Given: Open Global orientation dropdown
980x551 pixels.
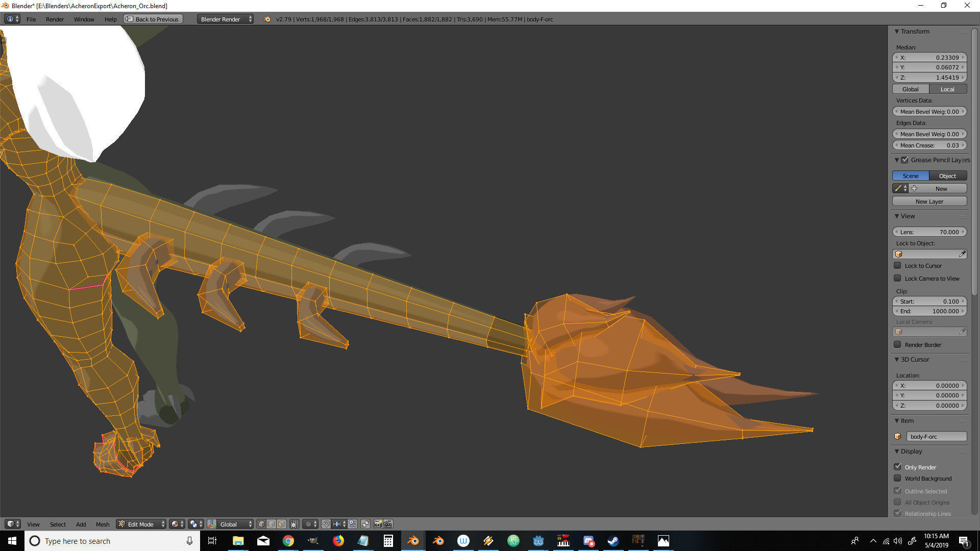Looking at the screenshot, I should [x=235, y=524].
